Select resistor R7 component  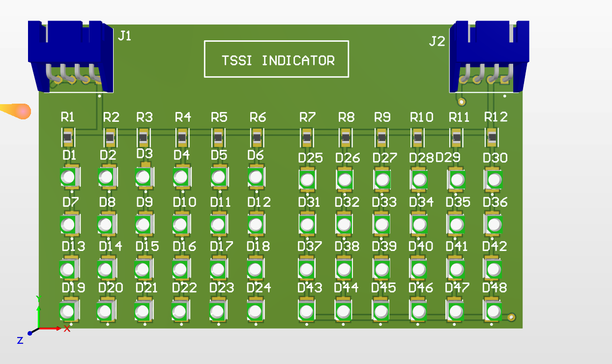coord(307,137)
